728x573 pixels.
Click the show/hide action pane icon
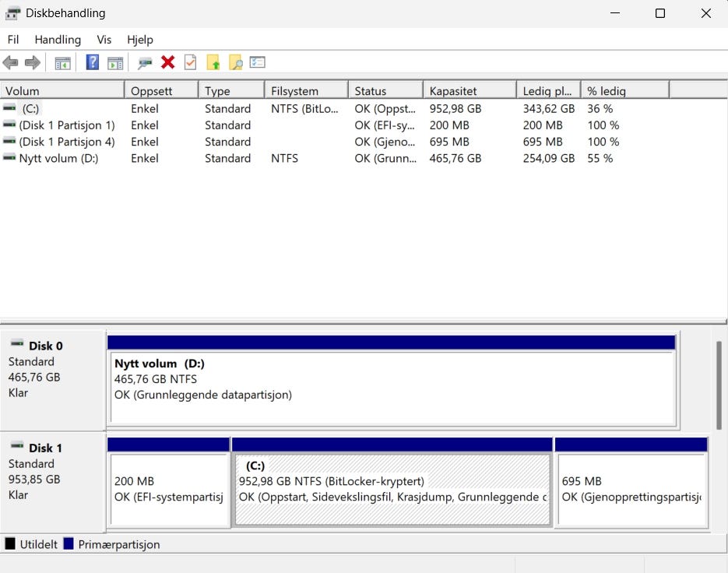tap(115, 63)
